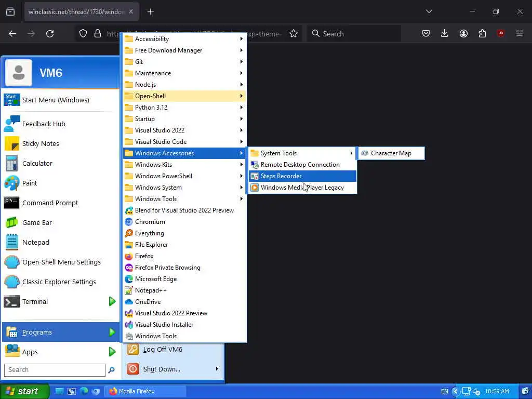
Task: Expand the Windows Kits folder
Action: point(184,165)
